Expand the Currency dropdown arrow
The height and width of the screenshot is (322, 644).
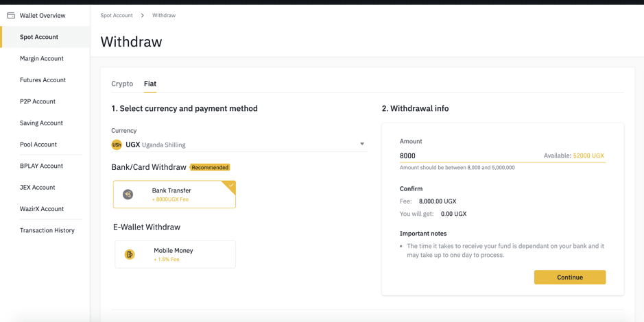(362, 144)
